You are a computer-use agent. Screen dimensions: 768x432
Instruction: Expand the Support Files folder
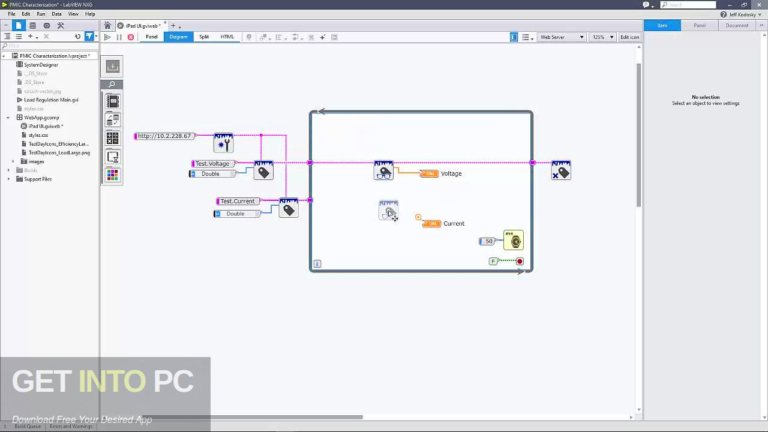tap(8, 179)
